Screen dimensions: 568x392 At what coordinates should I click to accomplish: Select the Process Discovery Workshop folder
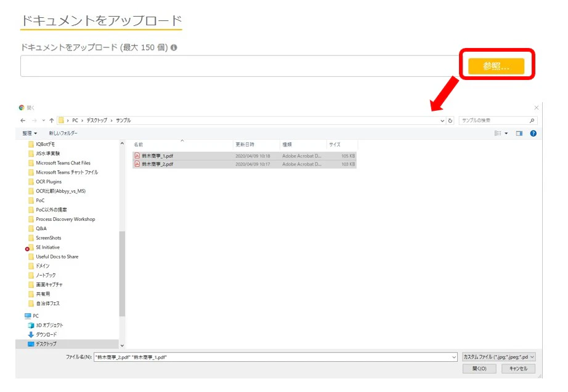[x=65, y=219]
